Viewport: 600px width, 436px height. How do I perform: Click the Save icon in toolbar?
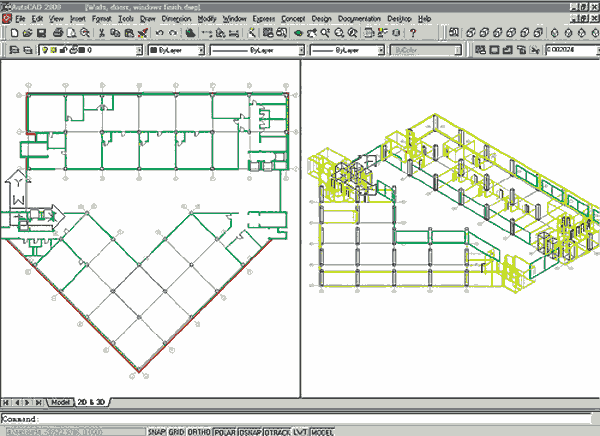pos(40,33)
